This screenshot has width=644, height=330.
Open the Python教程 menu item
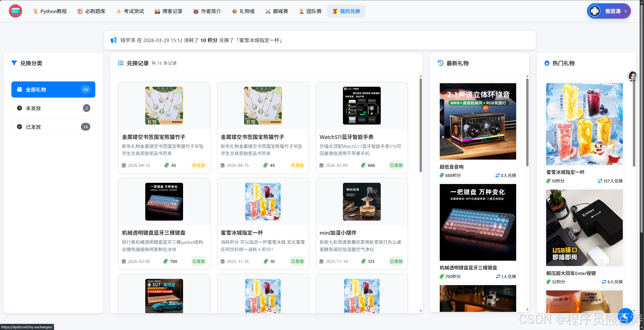pyautogui.click(x=50, y=11)
